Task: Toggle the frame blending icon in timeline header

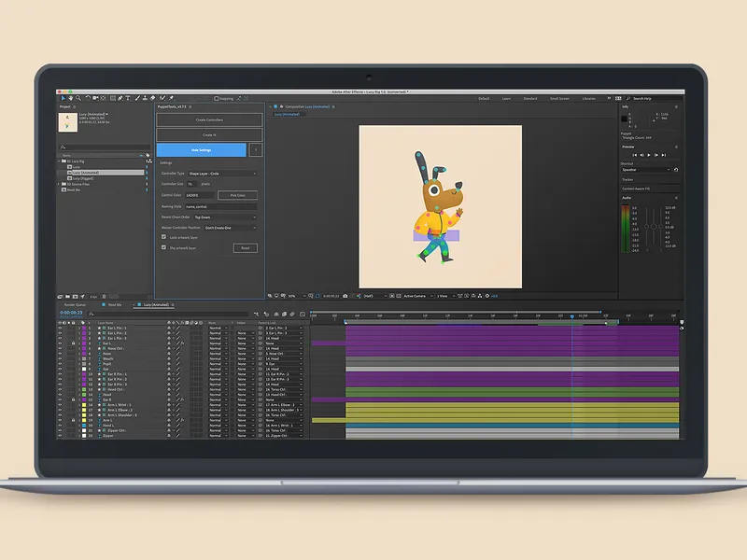Action: tap(285, 314)
